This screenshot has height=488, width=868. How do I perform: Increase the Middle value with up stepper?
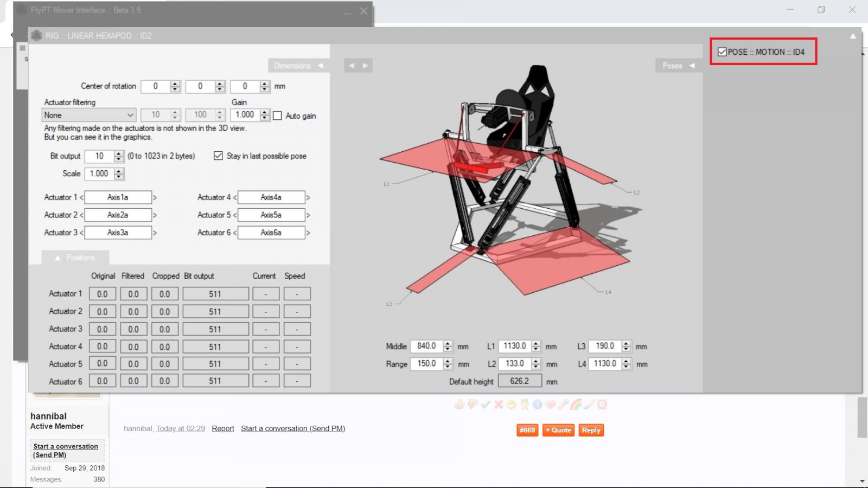pos(448,343)
